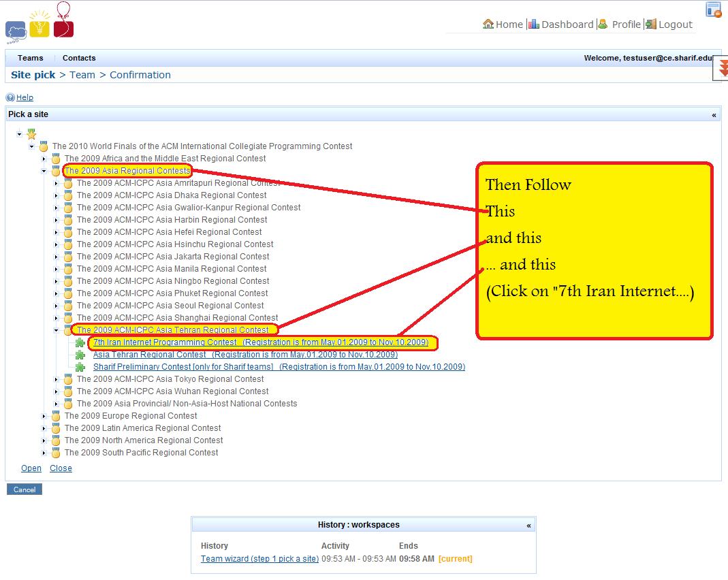The width and height of the screenshot is (728, 580).
Task: Open the Teams menu
Action: click(x=31, y=58)
